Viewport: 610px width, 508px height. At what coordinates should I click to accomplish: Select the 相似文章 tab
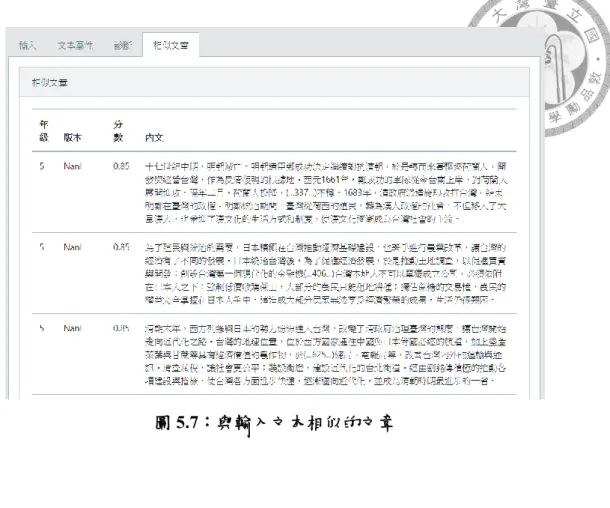tap(171, 46)
